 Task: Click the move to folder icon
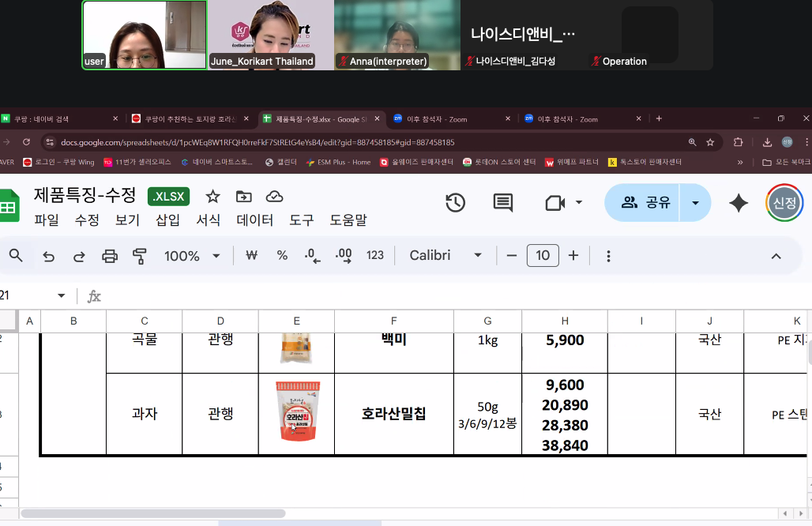[244, 197]
